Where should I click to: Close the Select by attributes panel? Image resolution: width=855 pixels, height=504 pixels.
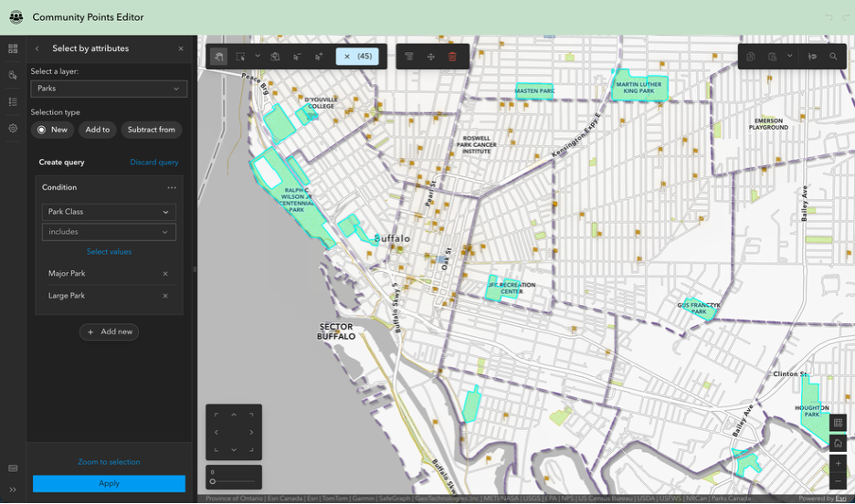pyautogui.click(x=181, y=48)
